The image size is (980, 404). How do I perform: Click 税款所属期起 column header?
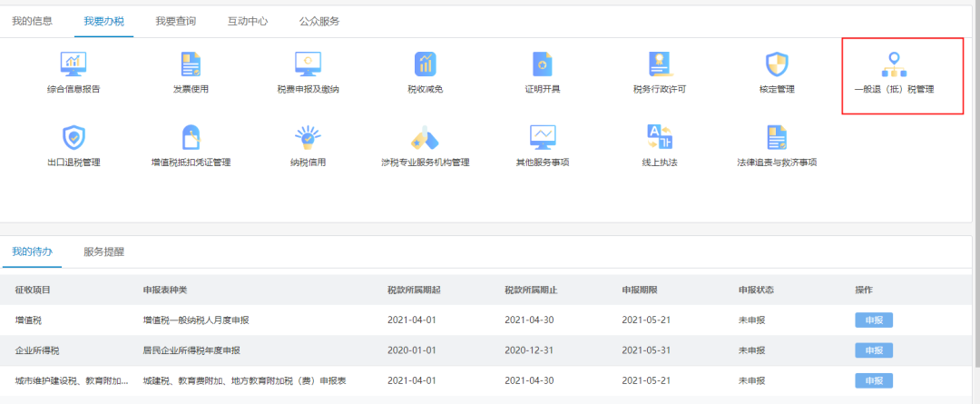(x=415, y=291)
